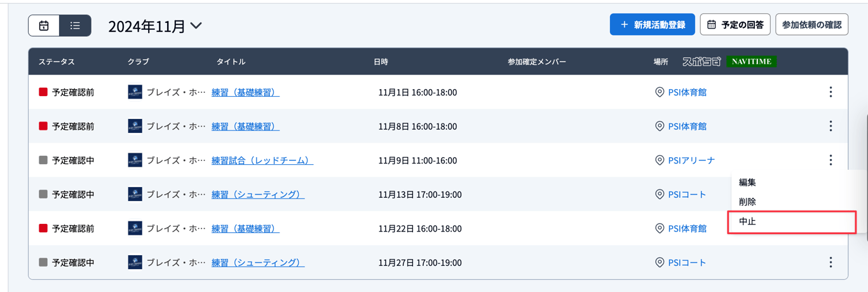Viewport: 868px width, 292px height.
Task: Click the 予定の回答 button
Action: (x=735, y=25)
